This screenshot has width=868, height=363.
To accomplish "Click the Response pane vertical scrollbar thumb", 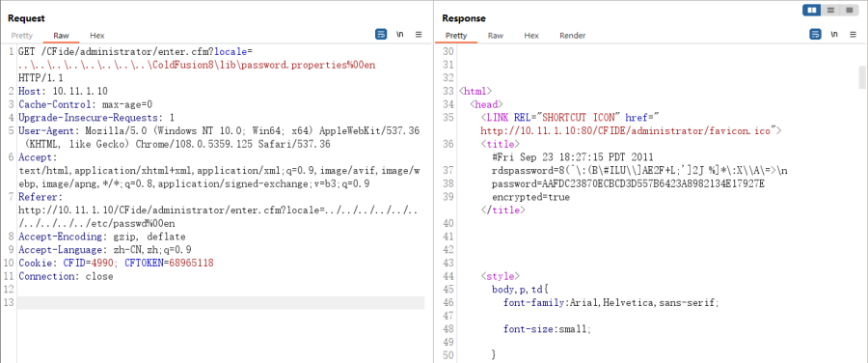I will pyautogui.click(x=862, y=77).
